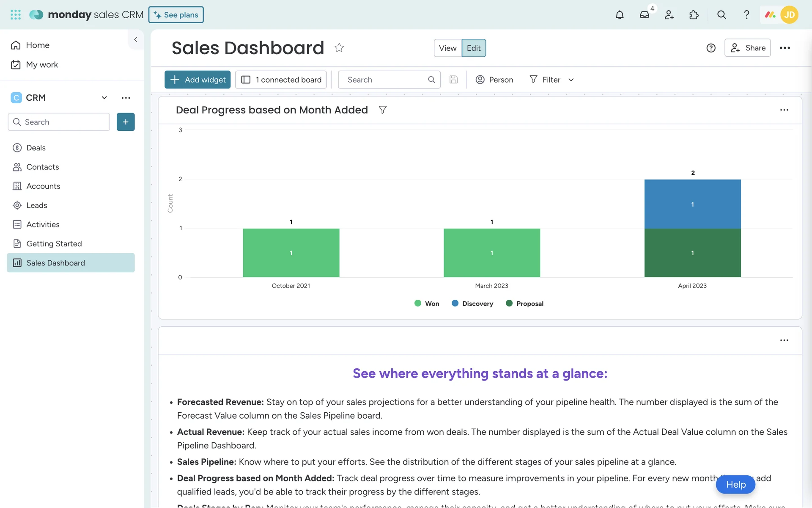Click the See plans button
812x508 pixels.
point(176,15)
